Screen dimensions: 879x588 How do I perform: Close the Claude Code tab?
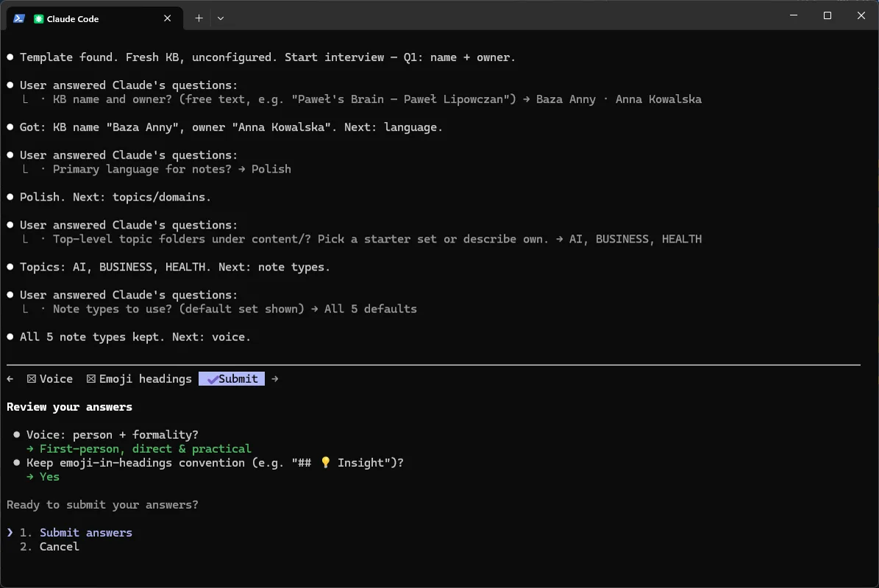tap(167, 18)
